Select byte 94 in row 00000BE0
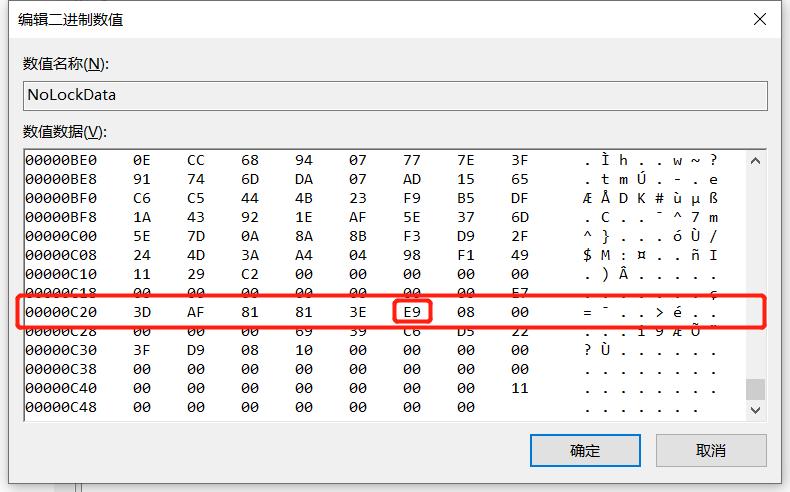Screen dimensions: 790x492 click(x=304, y=160)
